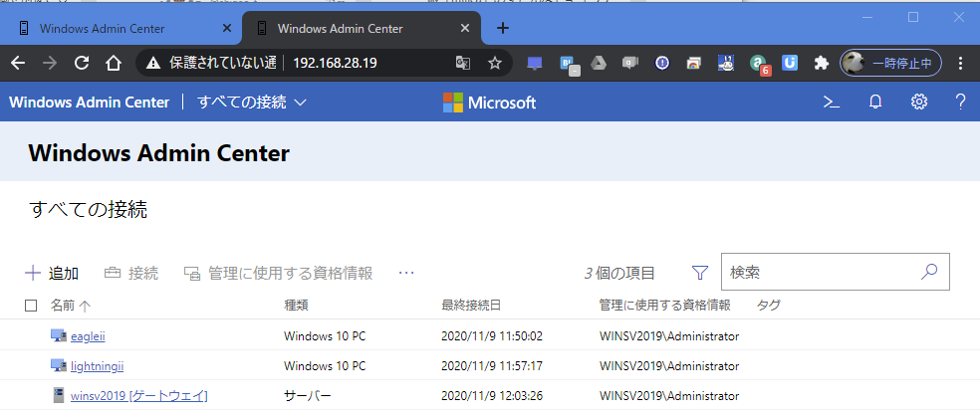Open the Google Drive extension icon
Viewport: 980px width, 420px height.
[x=599, y=63]
